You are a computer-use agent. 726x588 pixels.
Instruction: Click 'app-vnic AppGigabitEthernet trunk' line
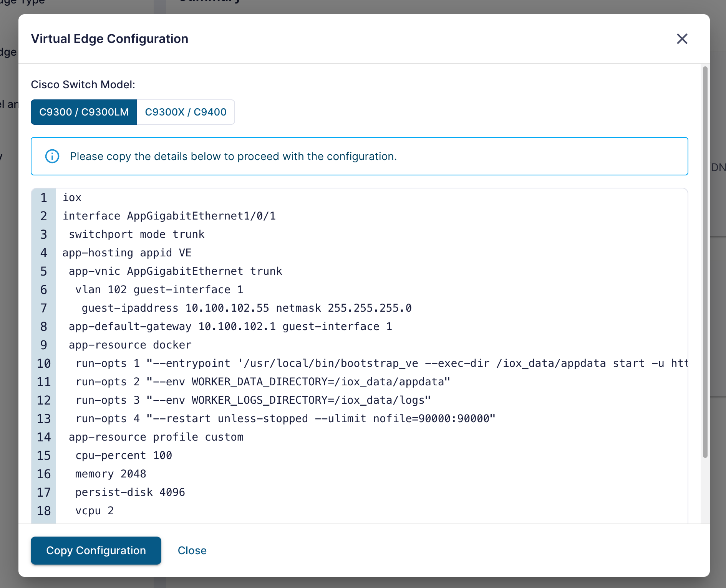pyautogui.click(x=176, y=271)
